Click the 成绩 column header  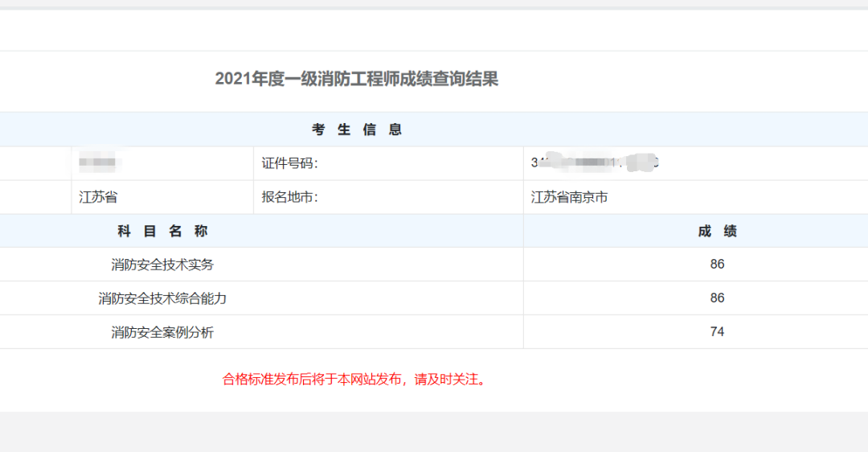click(717, 231)
